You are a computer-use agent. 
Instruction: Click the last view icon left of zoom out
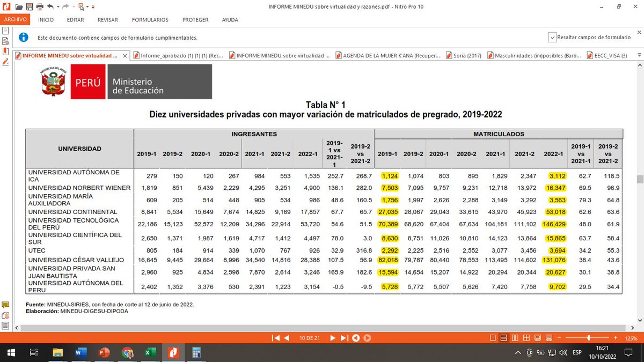pyautogui.click(x=549, y=338)
